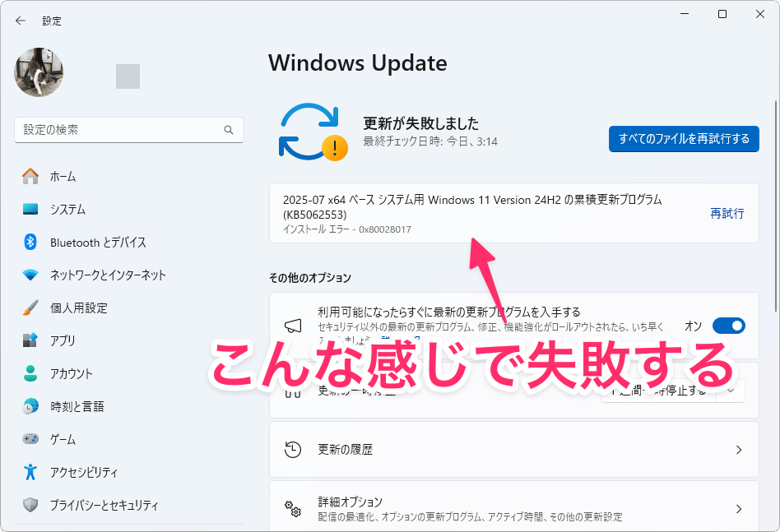Screen dimensions: 780x532
Task: Go back using the arrow beside 設定
Action: pos(21,21)
